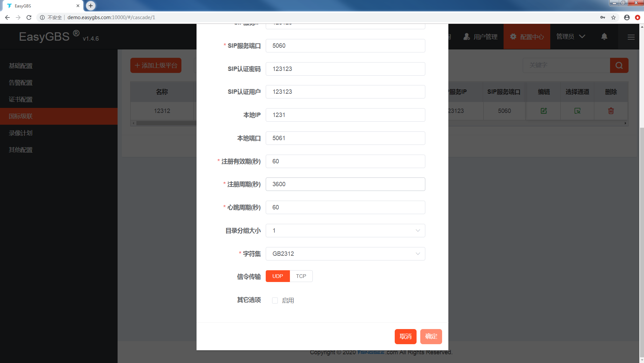Select UDP for 信令传输
644x363 pixels.
point(277,276)
